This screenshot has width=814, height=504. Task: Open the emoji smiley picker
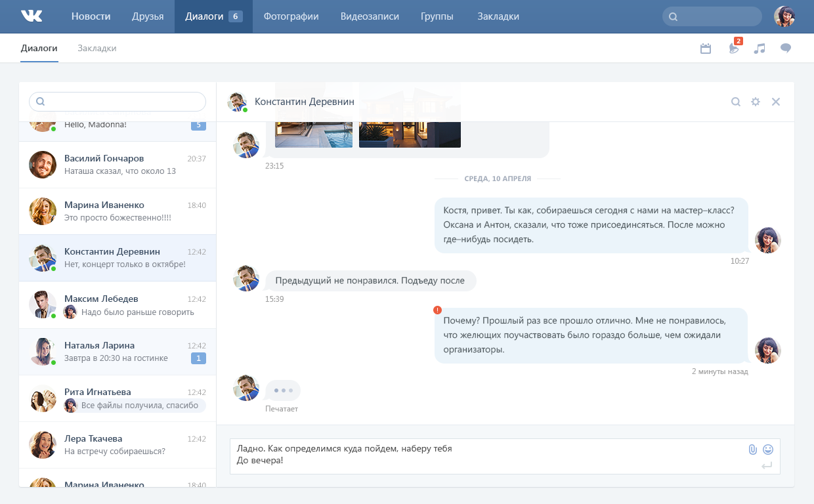(768, 450)
